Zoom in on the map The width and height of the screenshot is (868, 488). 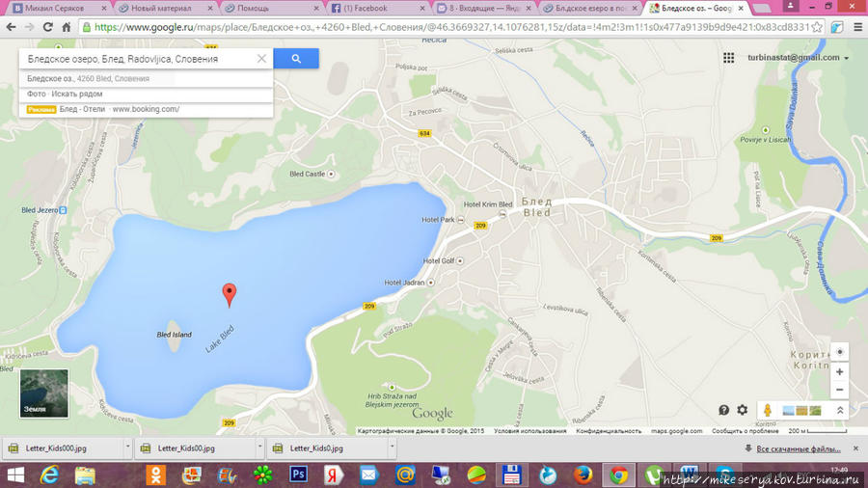pos(840,372)
